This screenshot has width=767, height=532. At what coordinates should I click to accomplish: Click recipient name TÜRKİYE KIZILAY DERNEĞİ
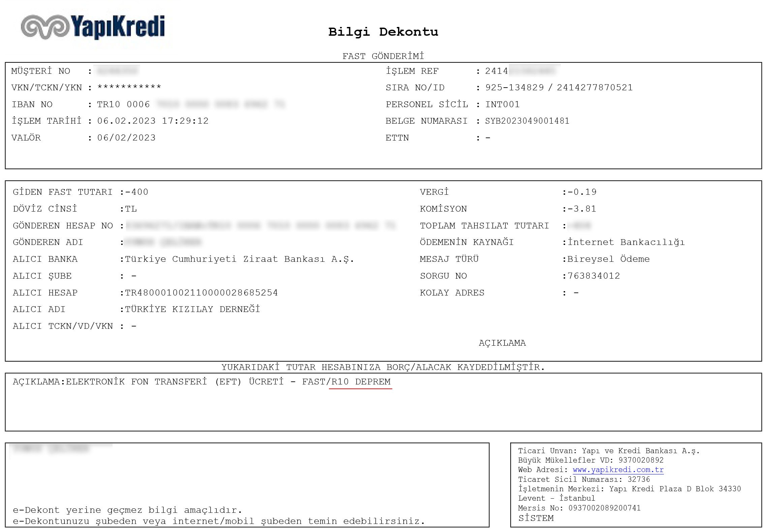click(192, 309)
